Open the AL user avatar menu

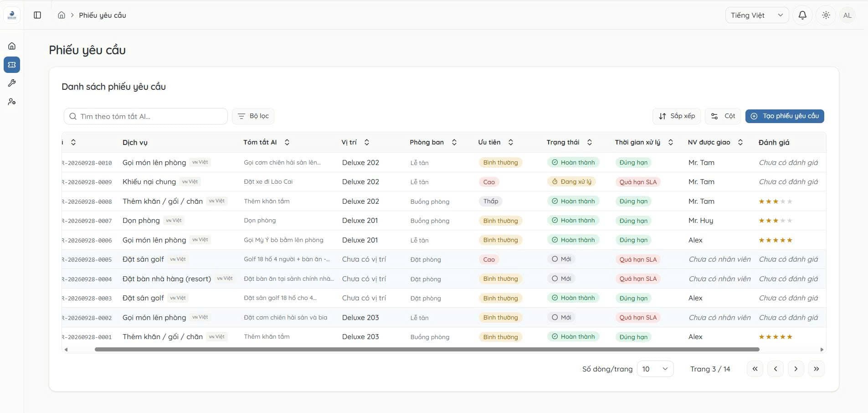point(847,15)
